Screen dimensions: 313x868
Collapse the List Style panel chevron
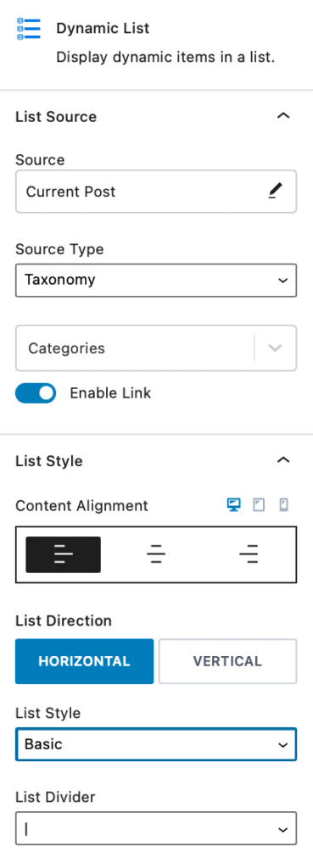[283, 460]
